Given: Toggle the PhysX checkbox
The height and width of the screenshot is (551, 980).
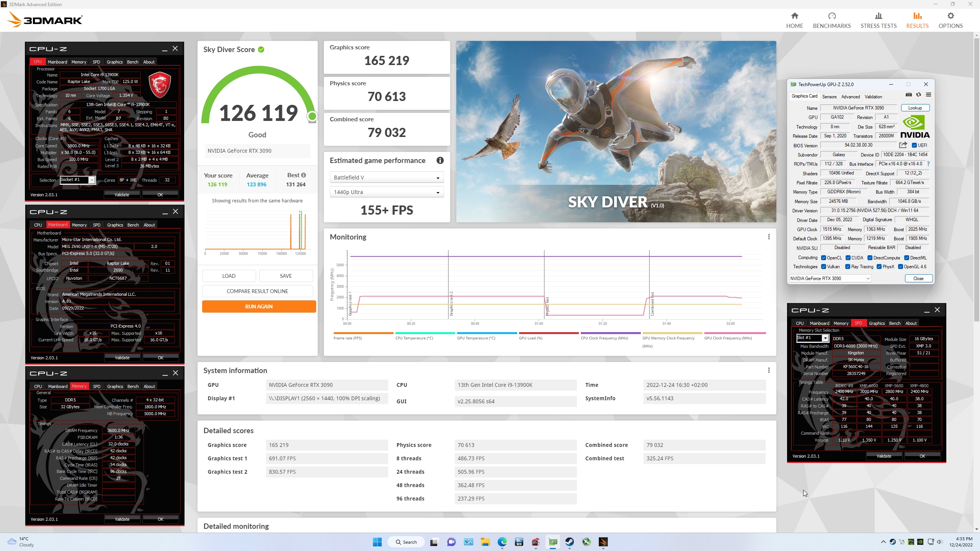Looking at the screenshot, I should click(x=879, y=267).
